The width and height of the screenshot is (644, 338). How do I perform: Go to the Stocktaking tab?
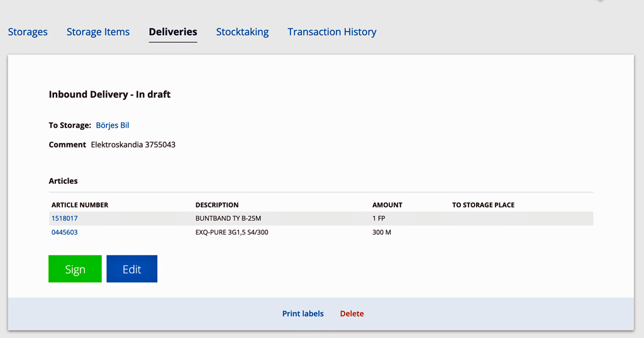click(x=242, y=31)
